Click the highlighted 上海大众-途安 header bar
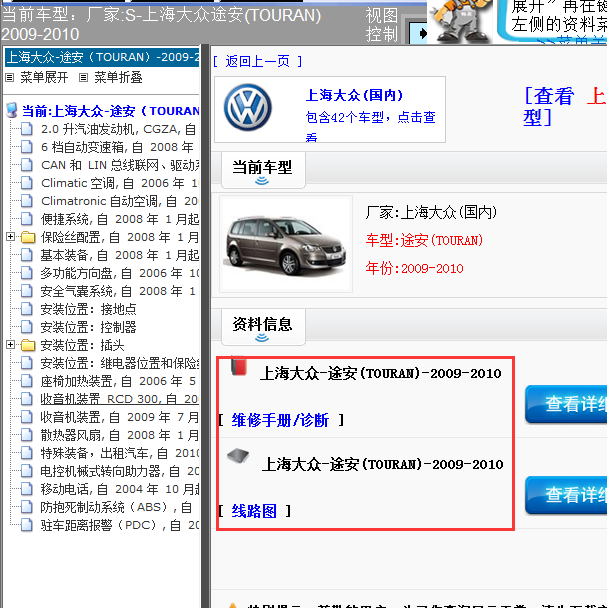Screen dimensions: 607x608 [102, 57]
